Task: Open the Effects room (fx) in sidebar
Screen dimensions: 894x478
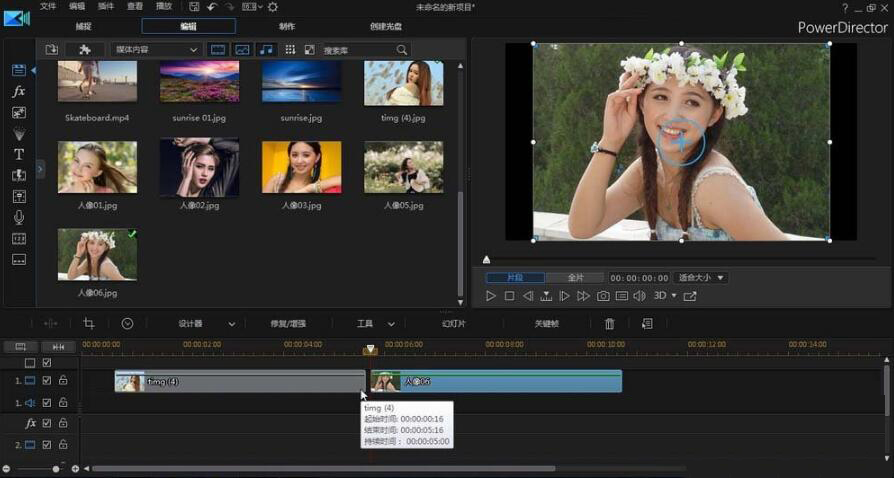Action: tap(18, 91)
